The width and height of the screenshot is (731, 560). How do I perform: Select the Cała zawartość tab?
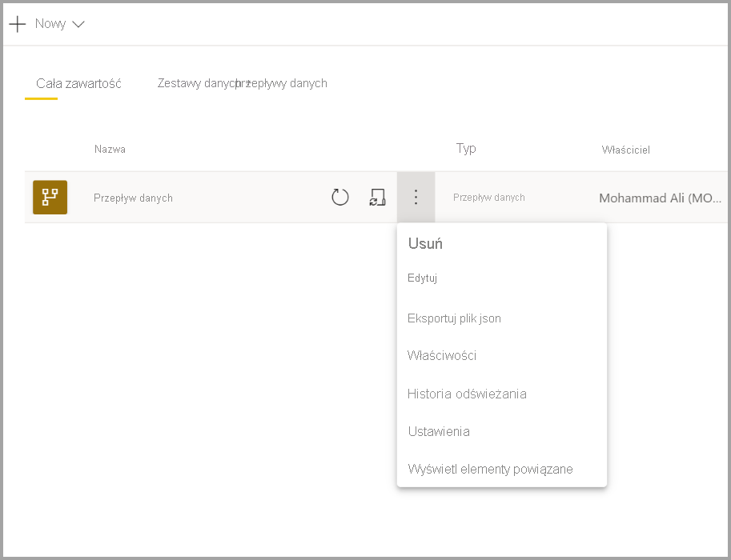[x=76, y=83]
